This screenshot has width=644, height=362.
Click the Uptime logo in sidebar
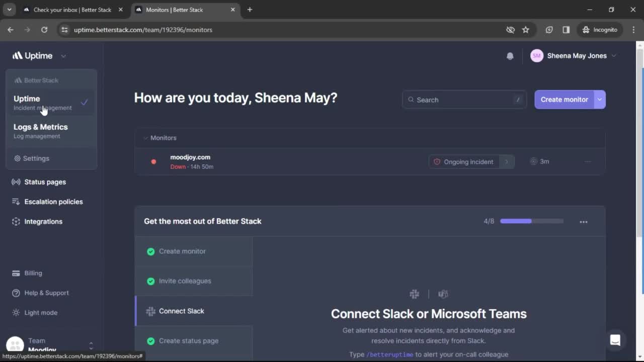[32, 56]
